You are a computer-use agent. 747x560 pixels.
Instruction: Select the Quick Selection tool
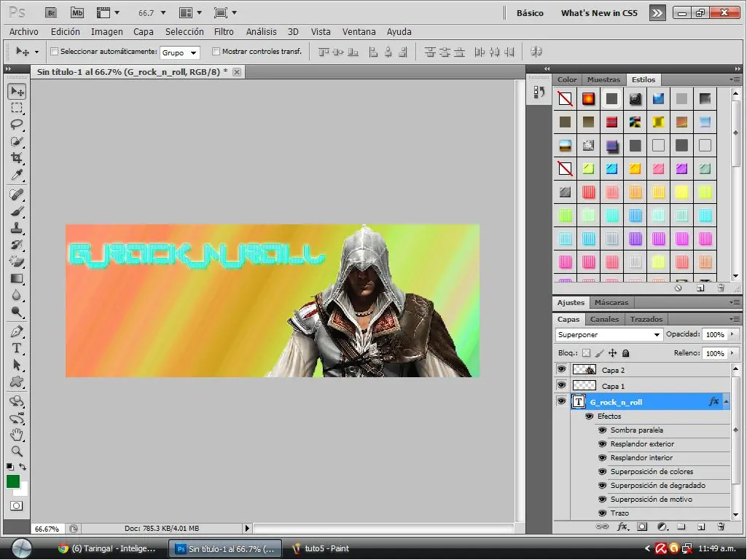point(17,141)
